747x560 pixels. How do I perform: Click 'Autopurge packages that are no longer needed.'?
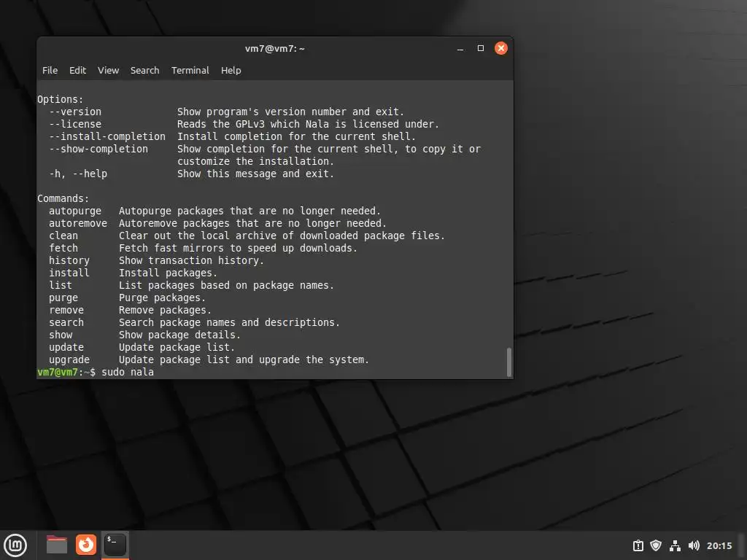pos(249,211)
